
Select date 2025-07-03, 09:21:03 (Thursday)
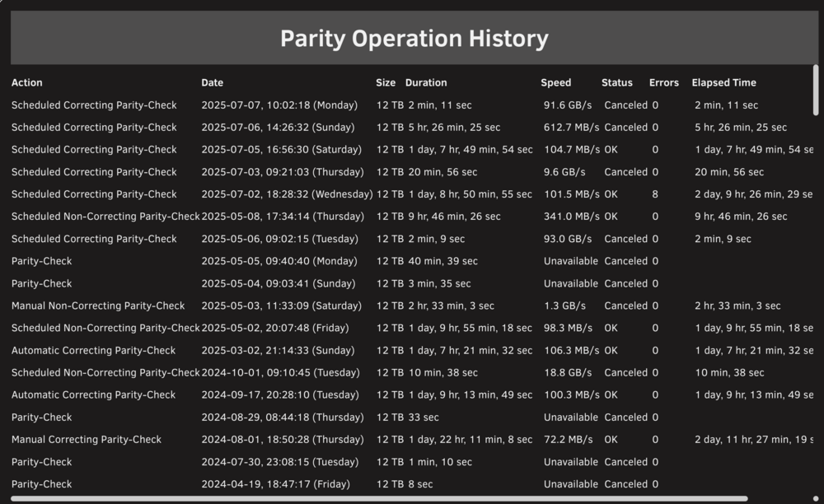(283, 171)
